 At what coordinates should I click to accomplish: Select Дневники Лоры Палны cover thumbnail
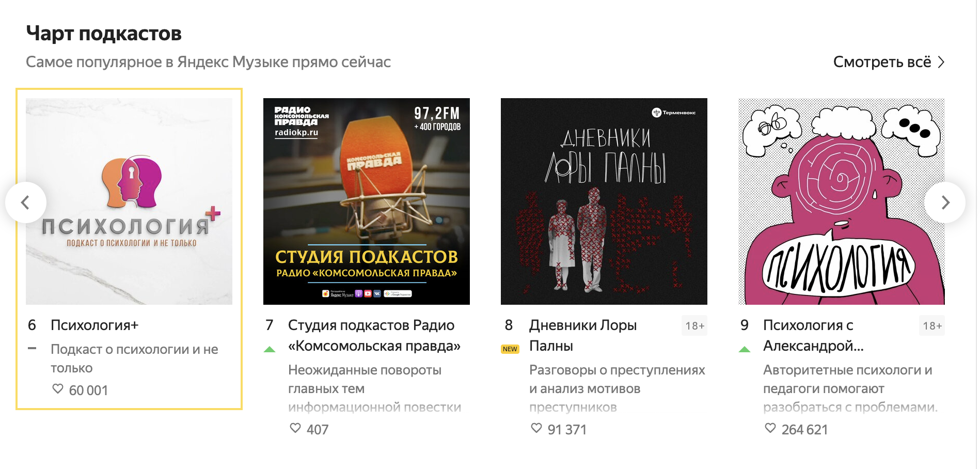click(x=604, y=201)
